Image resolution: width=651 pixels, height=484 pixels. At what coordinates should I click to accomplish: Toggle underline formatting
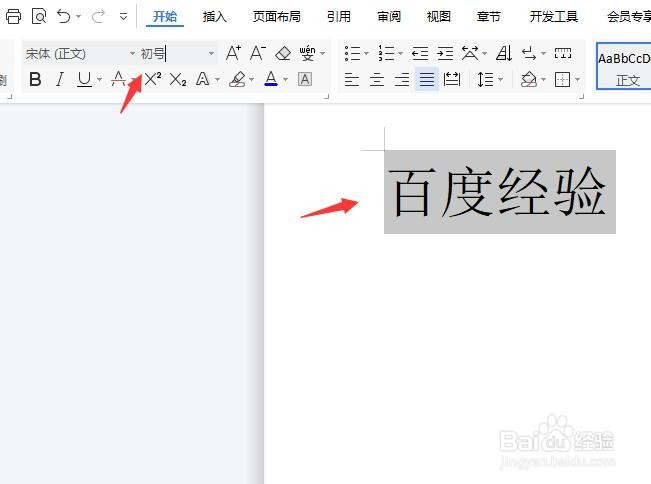(84, 79)
